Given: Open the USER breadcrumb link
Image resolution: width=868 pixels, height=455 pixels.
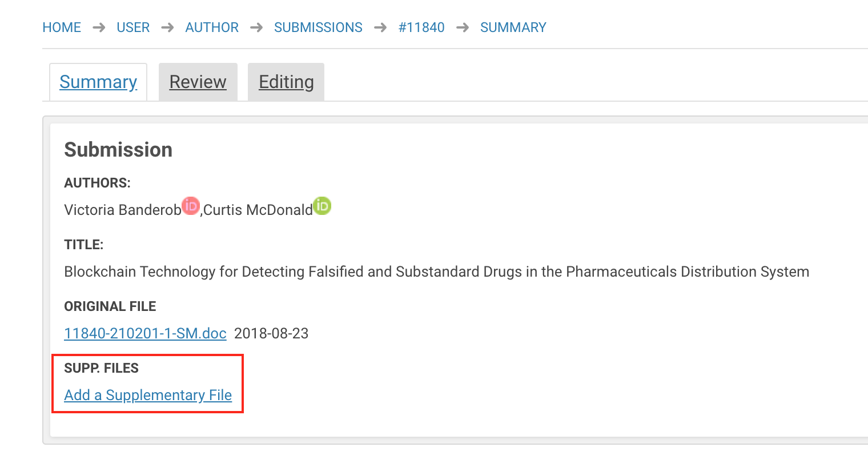Looking at the screenshot, I should click(x=133, y=27).
